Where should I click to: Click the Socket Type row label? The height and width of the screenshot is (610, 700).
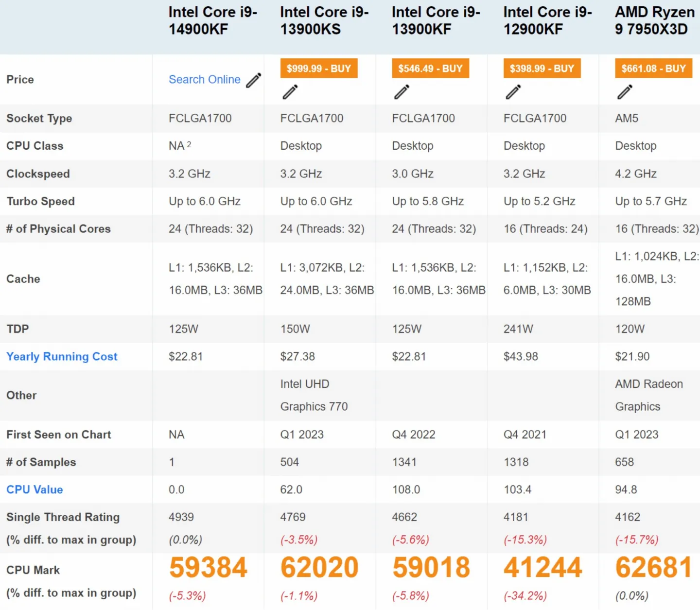[x=39, y=119]
